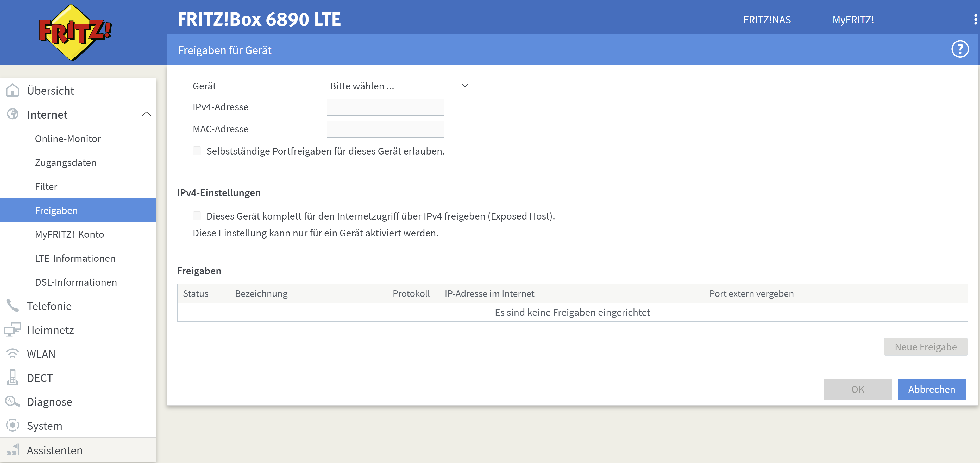Click the WLAN wifi signal icon
This screenshot has height=463, width=980.
click(x=12, y=353)
